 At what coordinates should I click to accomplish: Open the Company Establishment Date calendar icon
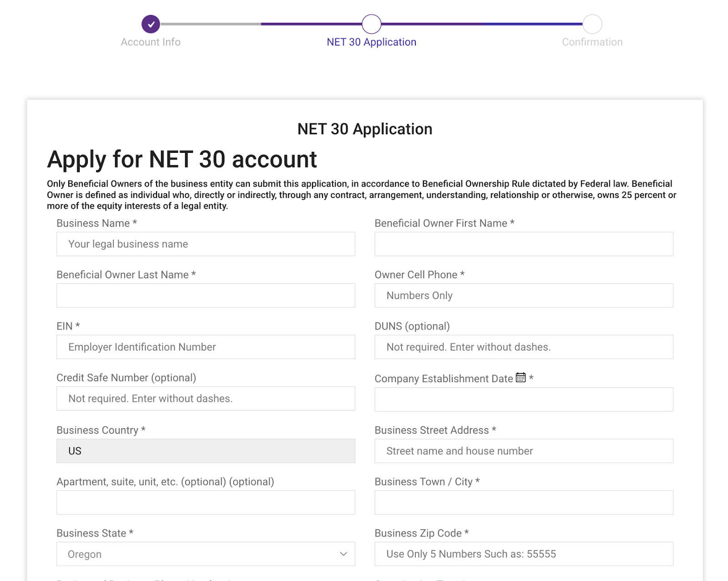521,378
